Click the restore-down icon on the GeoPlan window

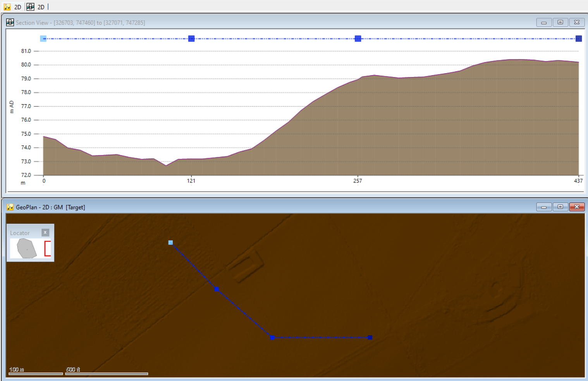[560, 207]
